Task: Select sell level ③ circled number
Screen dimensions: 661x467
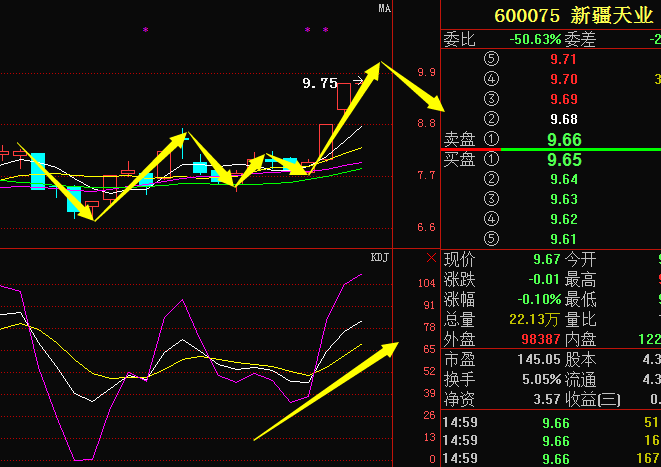Action: [x=490, y=99]
